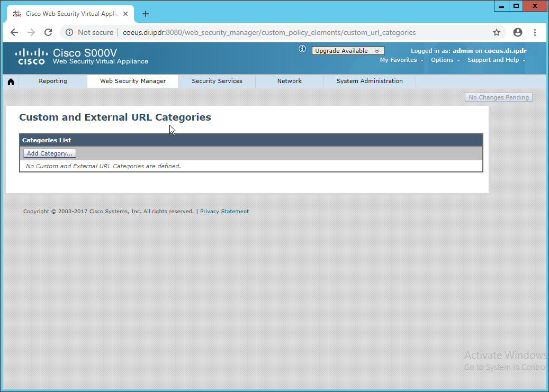Bookmark this page with star icon
The height and width of the screenshot is (392, 549).
[x=497, y=33]
